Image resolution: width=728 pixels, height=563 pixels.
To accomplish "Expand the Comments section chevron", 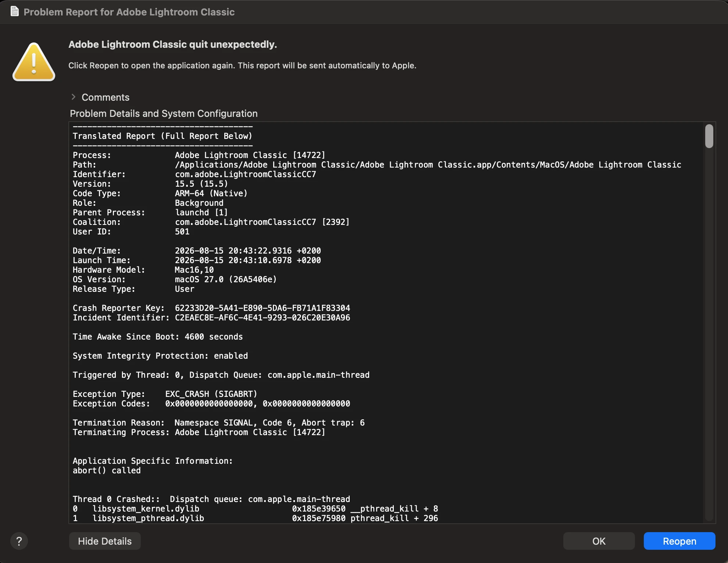I will pyautogui.click(x=73, y=97).
